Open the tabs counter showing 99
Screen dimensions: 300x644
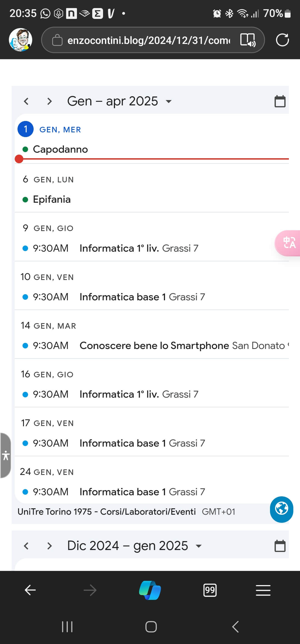tap(210, 590)
